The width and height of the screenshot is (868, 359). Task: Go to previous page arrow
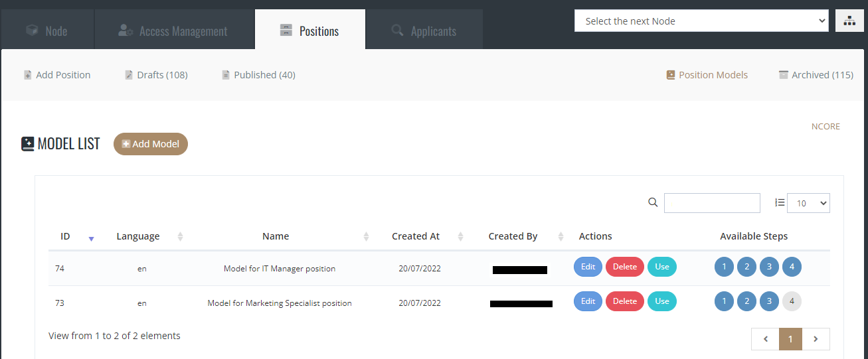point(765,339)
